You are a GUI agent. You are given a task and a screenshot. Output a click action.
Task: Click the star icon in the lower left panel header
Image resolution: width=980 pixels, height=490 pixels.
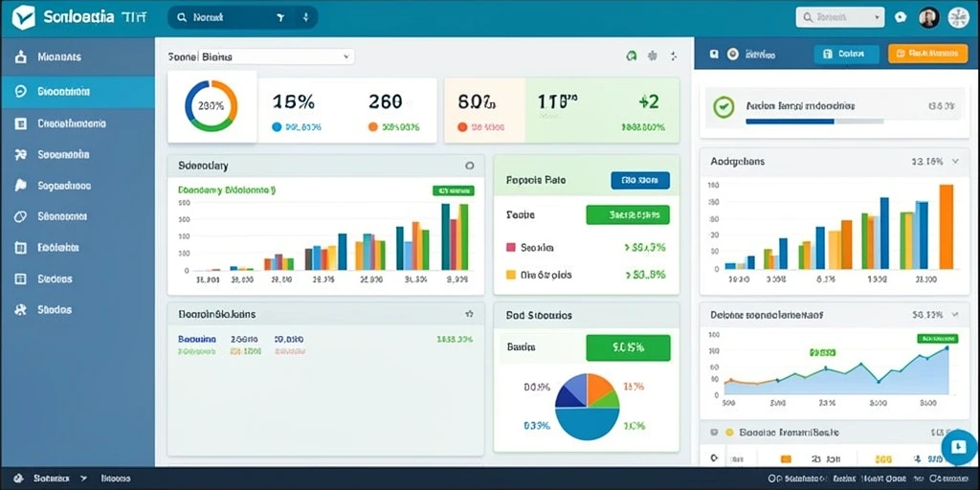(x=469, y=314)
